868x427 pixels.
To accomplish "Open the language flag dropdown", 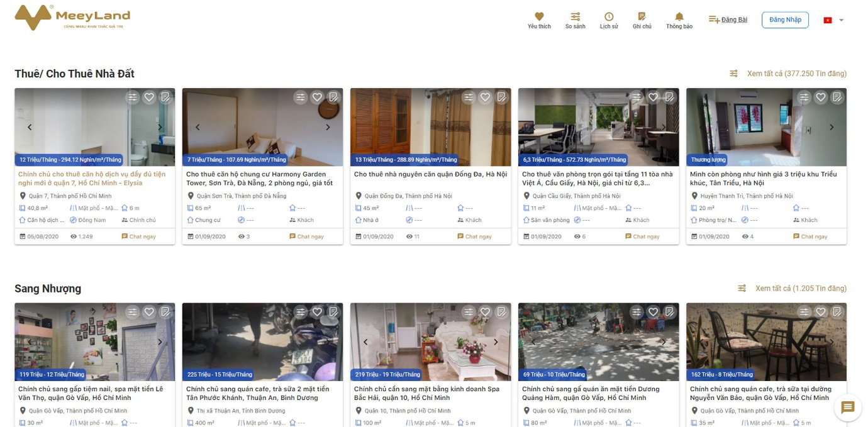I will (x=833, y=20).
